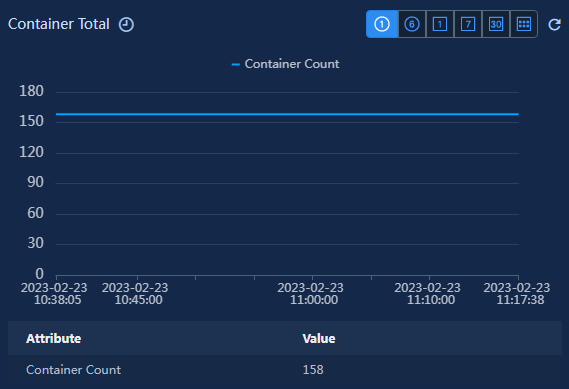Refresh the Container Total chart
This screenshot has width=569, height=389.
pos(554,25)
